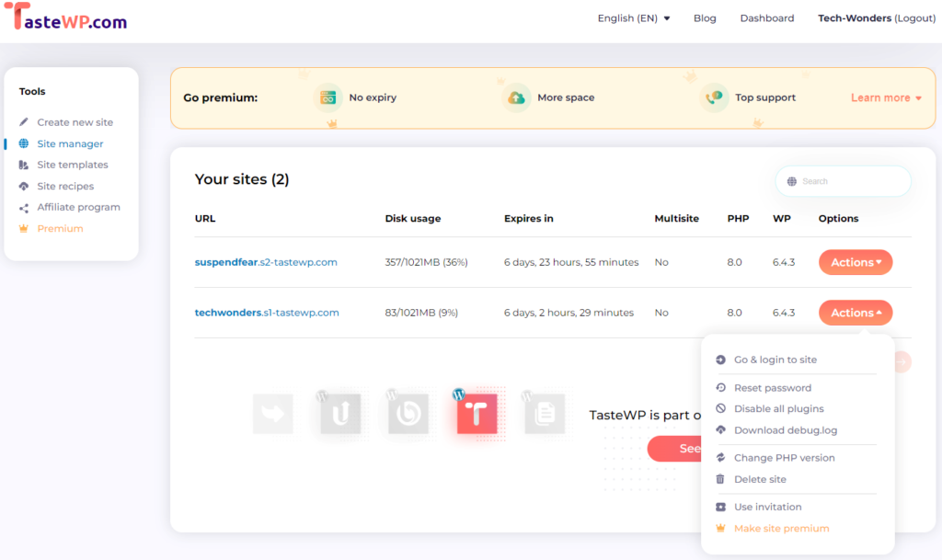Screen dimensions: 942x560
Task: Click the Site templates icon in sidebar
Action: (24, 165)
